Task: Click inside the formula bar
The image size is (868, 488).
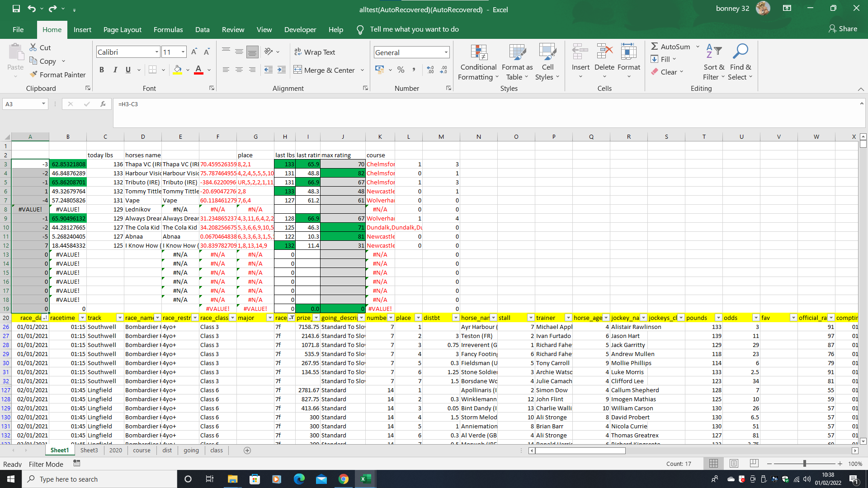Action: pos(486,113)
